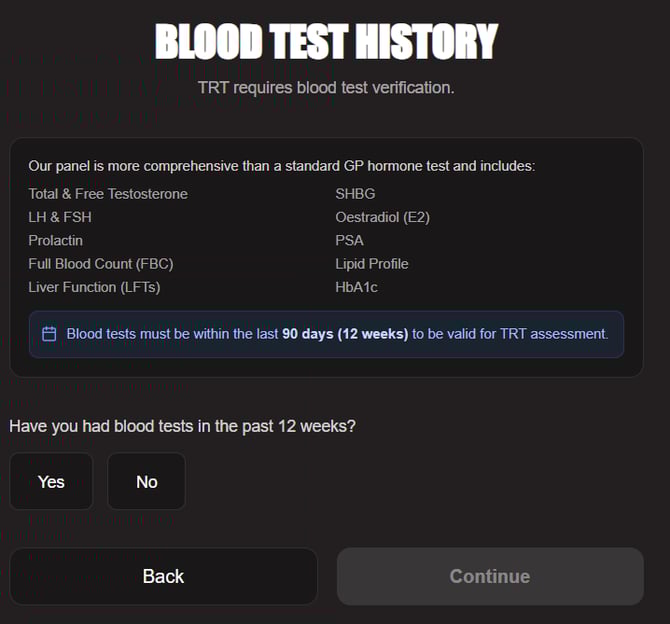Click the SHBG panel item

pos(355,193)
